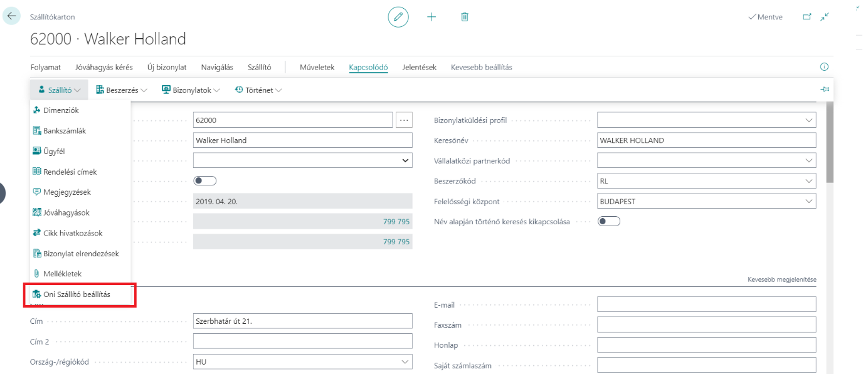Viewport: 868px width, 374px height.
Task: Pin the action bar
Action: [x=825, y=90]
